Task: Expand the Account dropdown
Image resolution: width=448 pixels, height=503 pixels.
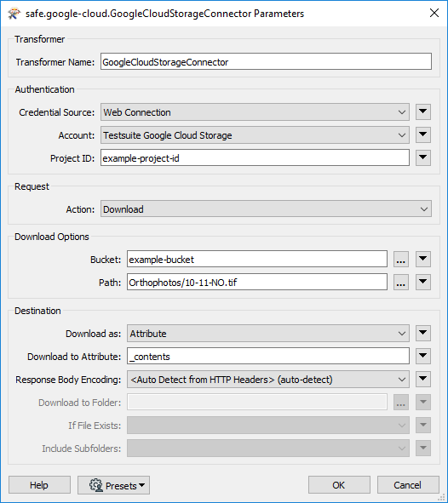Action: pyautogui.click(x=255, y=135)
